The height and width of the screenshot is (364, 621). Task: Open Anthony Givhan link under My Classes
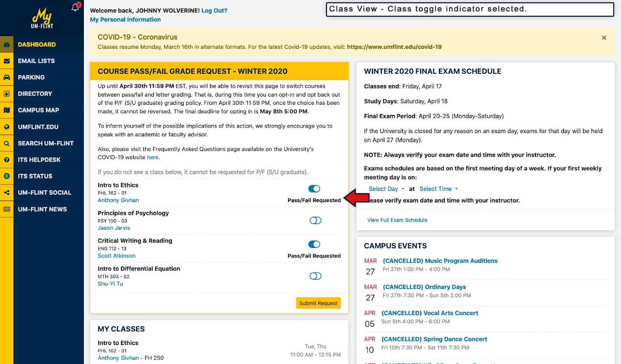click(x=118, y=358)
